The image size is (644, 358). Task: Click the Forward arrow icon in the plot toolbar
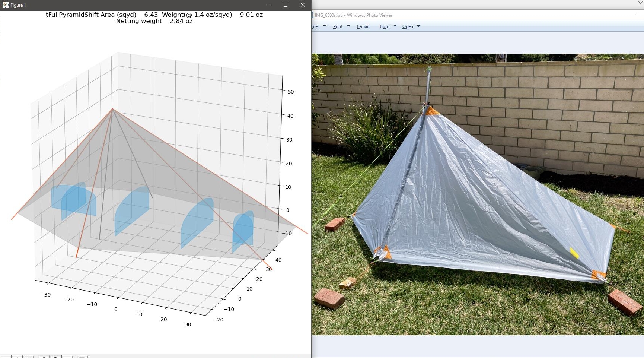click(x=28, y=357)
